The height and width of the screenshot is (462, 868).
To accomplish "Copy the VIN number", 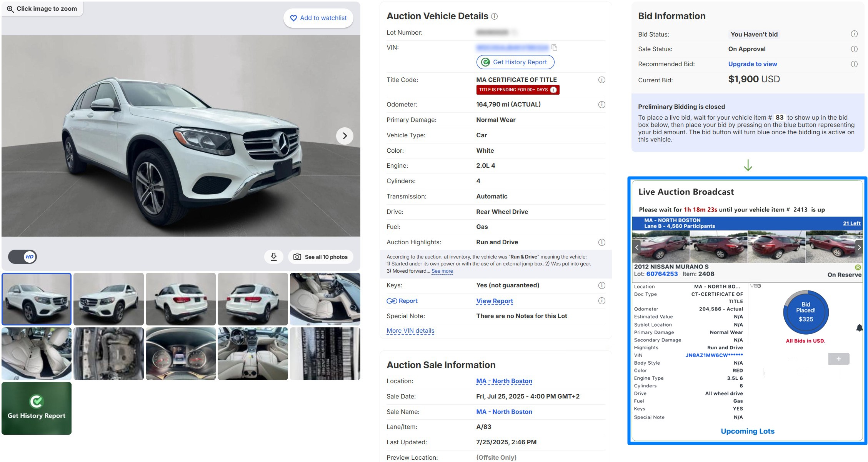I will (x=554, y=48).
